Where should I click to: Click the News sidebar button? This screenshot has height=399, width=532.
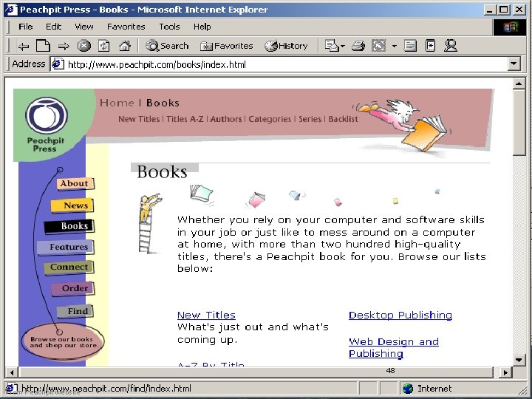(72, 205)
